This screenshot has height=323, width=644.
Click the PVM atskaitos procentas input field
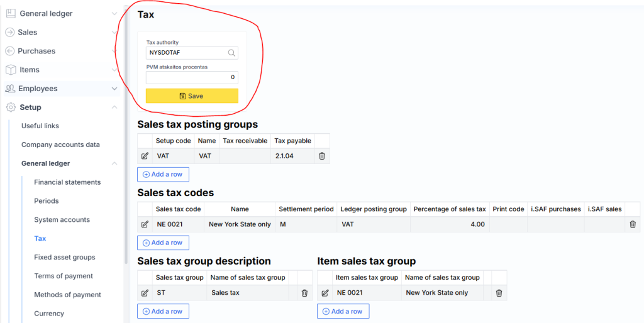pos(192,77)
